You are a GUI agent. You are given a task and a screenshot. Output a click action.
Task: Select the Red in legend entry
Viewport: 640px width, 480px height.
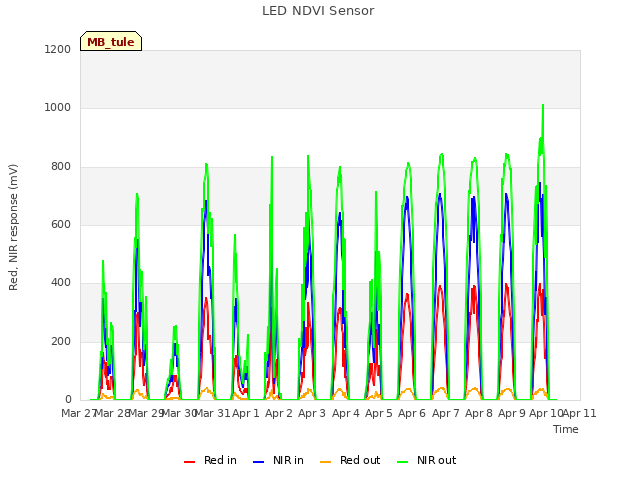(x=210, y=460)
